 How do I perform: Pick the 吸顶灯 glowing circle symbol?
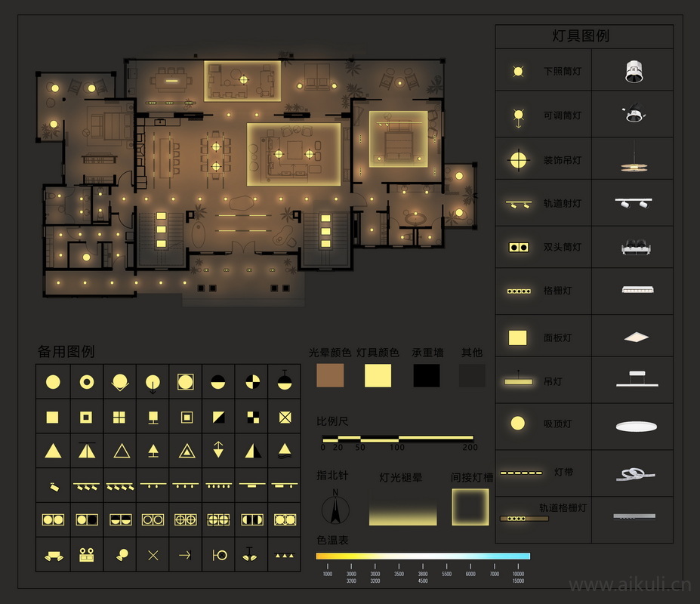[x=518, y=424]
